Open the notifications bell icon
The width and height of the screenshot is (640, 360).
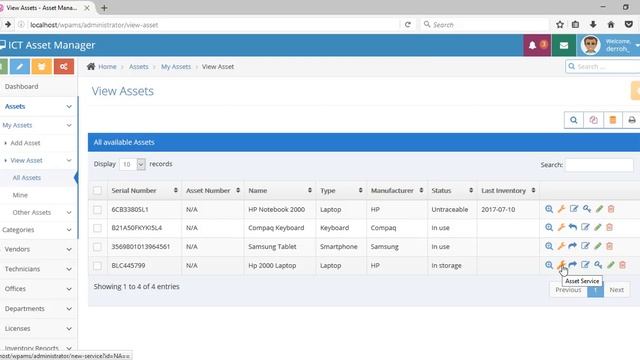point(532,45)
